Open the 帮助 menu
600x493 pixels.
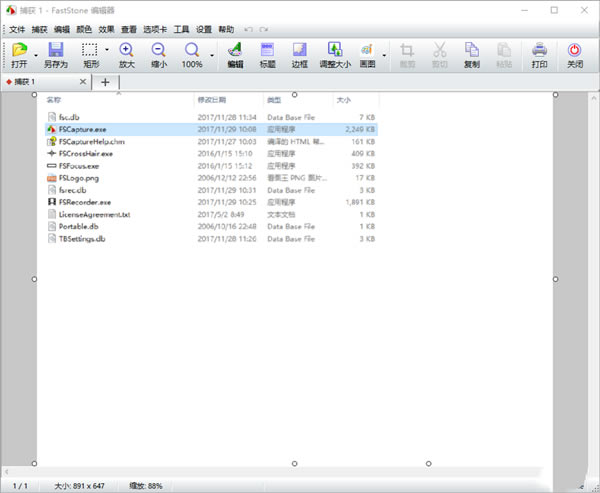click(226, 29)
